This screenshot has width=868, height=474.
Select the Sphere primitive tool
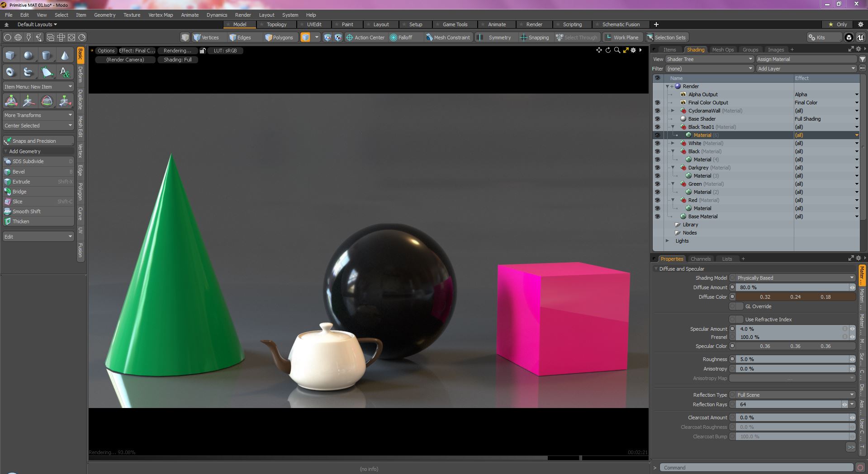pos(28,56)
